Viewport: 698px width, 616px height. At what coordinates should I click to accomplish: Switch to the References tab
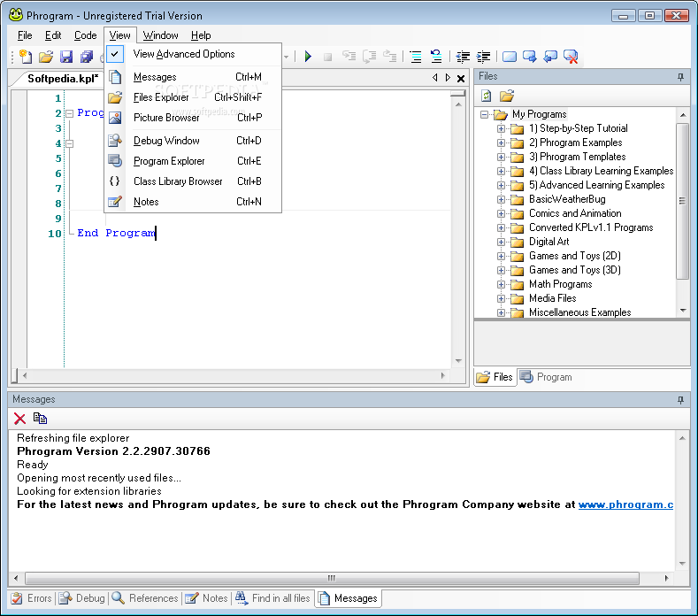click(145, 598)
